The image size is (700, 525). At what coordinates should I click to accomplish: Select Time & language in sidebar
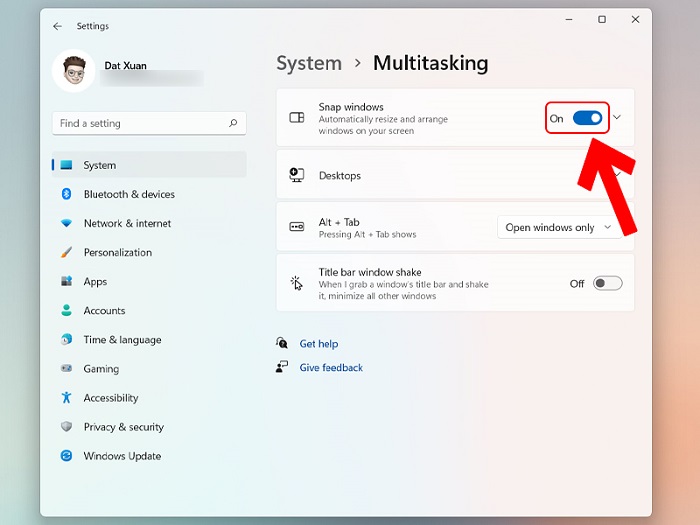122,340
